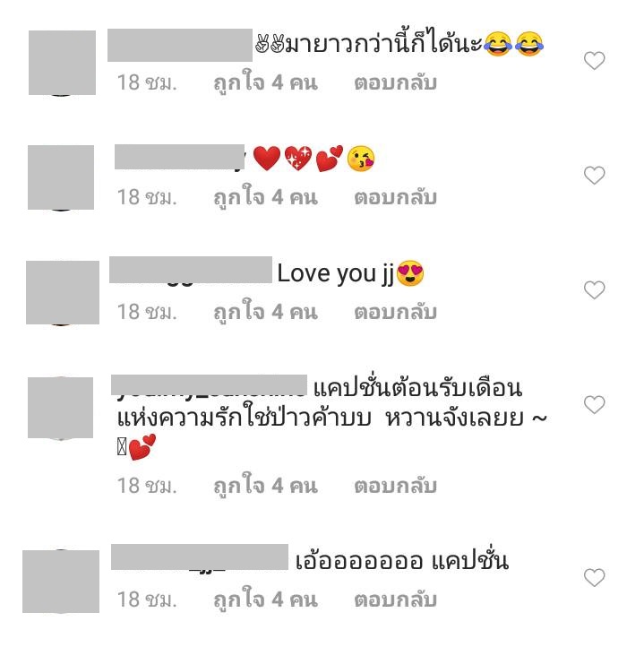Reply to the bottom comment
The height and width of the screenshot is (647, 644).
[395, 600]
